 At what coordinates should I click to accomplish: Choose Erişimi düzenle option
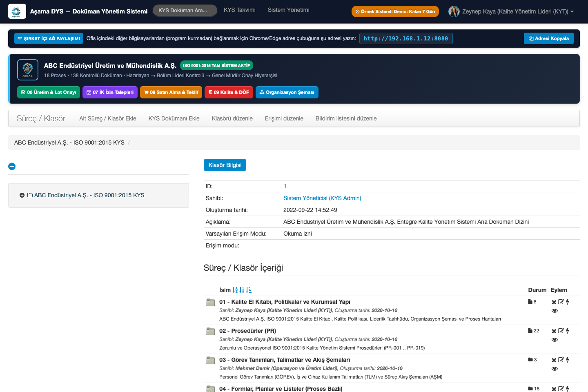[x=284, y=118]
